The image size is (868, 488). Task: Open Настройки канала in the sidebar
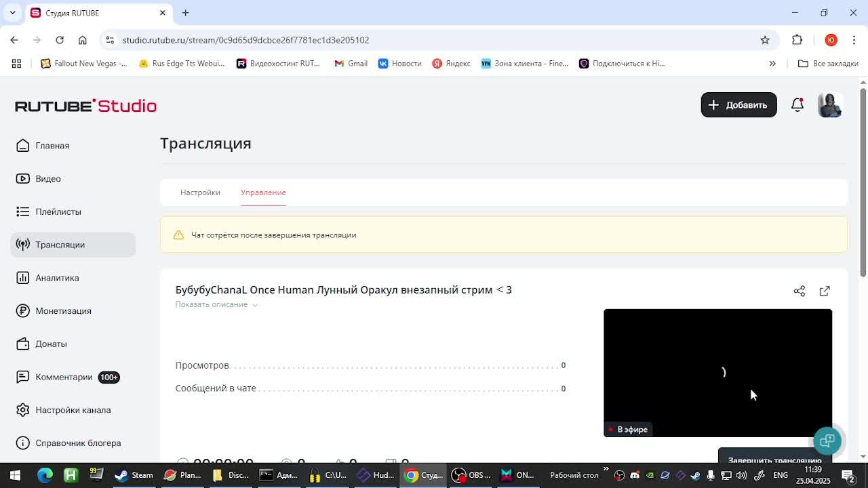[73, 410]
